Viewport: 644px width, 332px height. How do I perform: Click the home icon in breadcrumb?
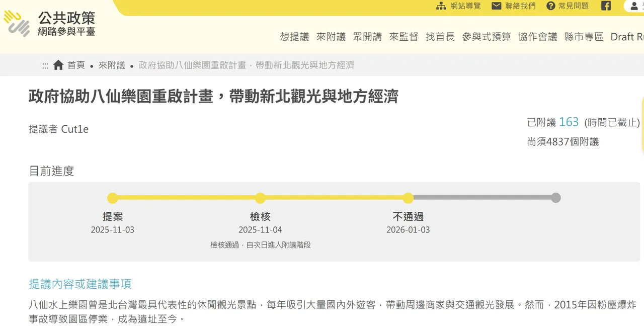coord(58,65)
